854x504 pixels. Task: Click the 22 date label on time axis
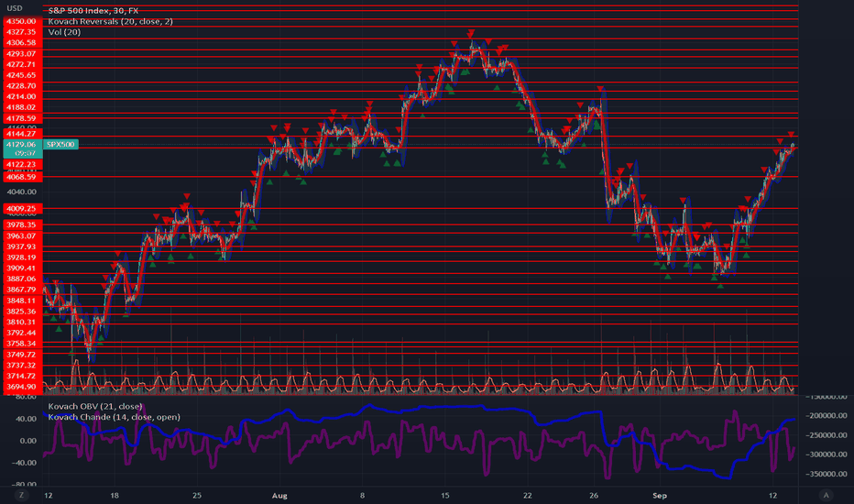click(527, 495)
